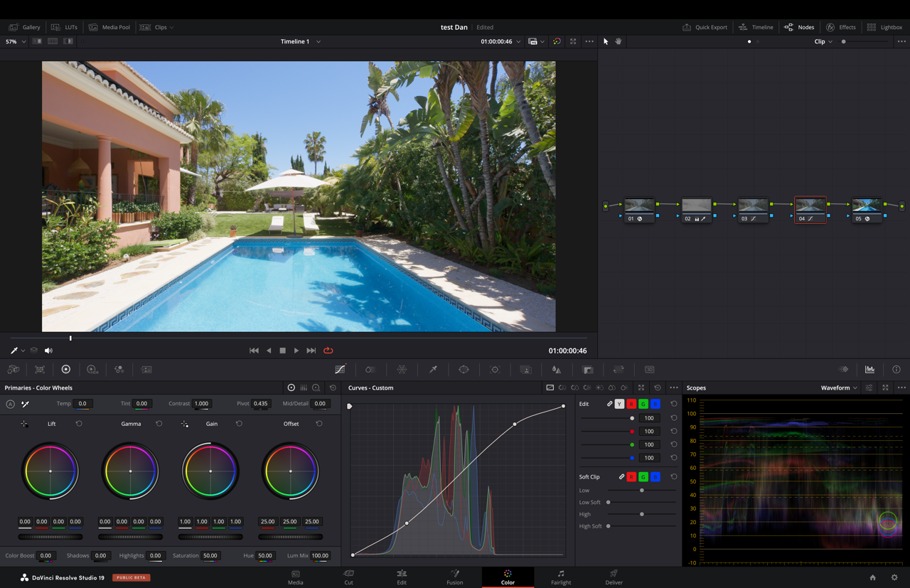Viewport: 910px width, 588px height.
Task: Switch to the Deliver page
Action: (x=614, y=577)
